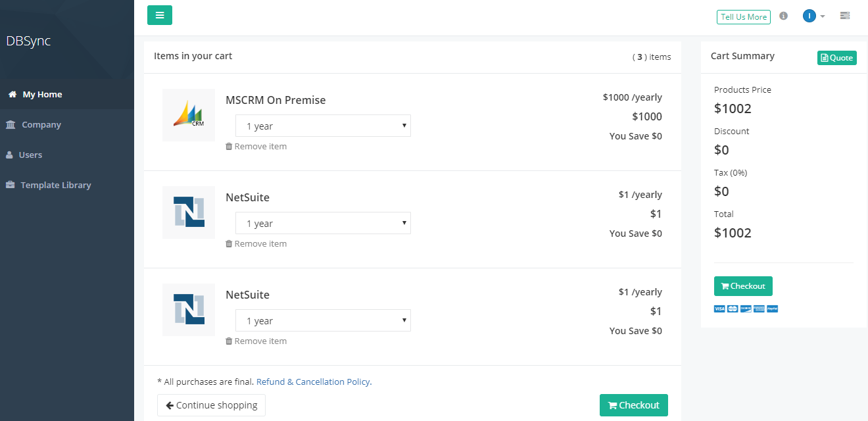This screenshot has width=868, height=421.
Task: Open the user avatar dropdown
Action: (x=813, y=16)
